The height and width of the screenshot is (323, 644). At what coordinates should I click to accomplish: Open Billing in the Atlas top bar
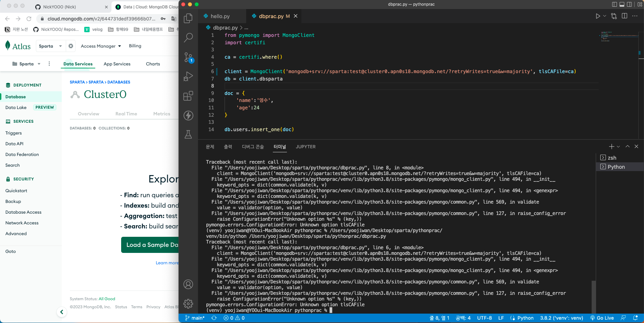point(135,46)
